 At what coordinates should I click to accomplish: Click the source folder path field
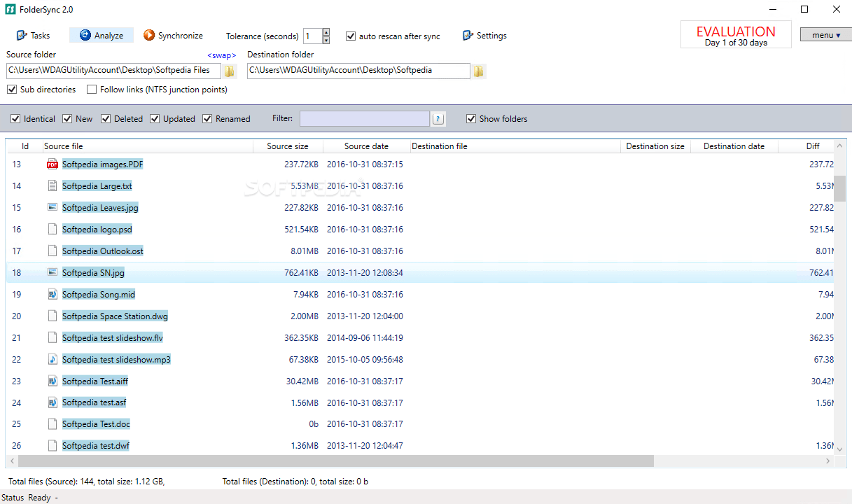click(x=113, y=71)
